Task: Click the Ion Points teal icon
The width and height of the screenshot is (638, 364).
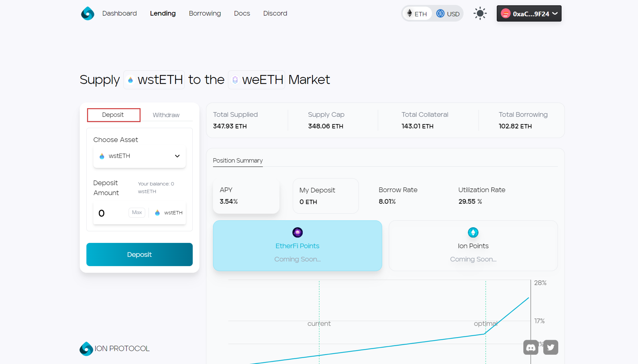Action: [473, 232]
